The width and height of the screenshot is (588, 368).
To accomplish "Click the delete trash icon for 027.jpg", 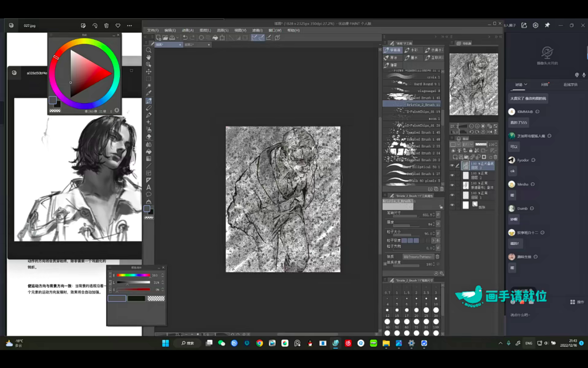I will pyautogui.click(x=106, y=26).
